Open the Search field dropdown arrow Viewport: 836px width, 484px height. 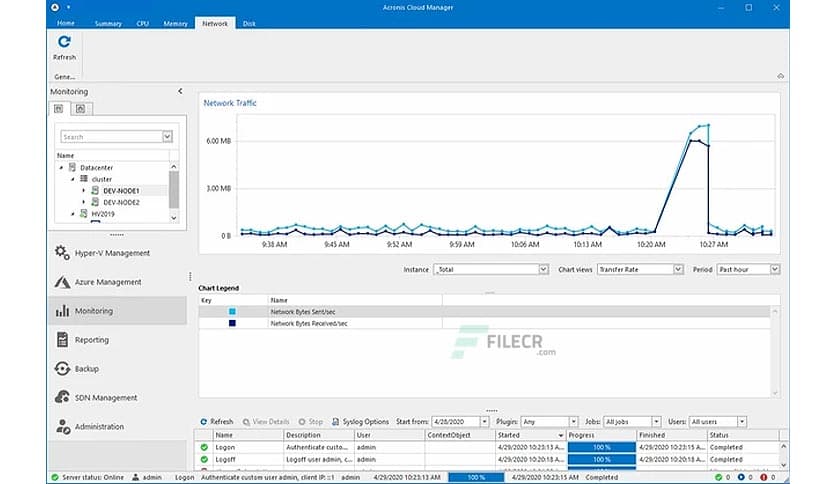(x=167, y=137)
